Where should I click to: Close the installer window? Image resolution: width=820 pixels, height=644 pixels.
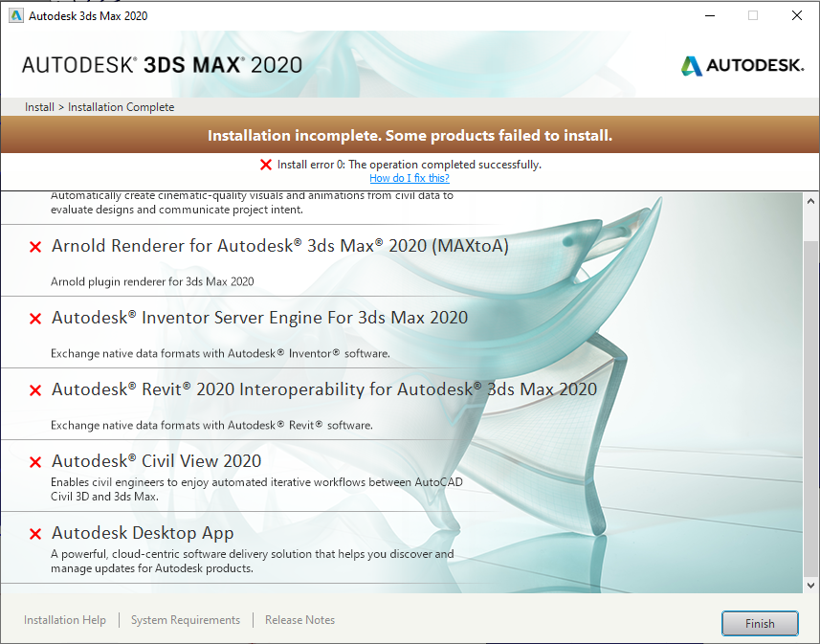(x=796, y=15)
